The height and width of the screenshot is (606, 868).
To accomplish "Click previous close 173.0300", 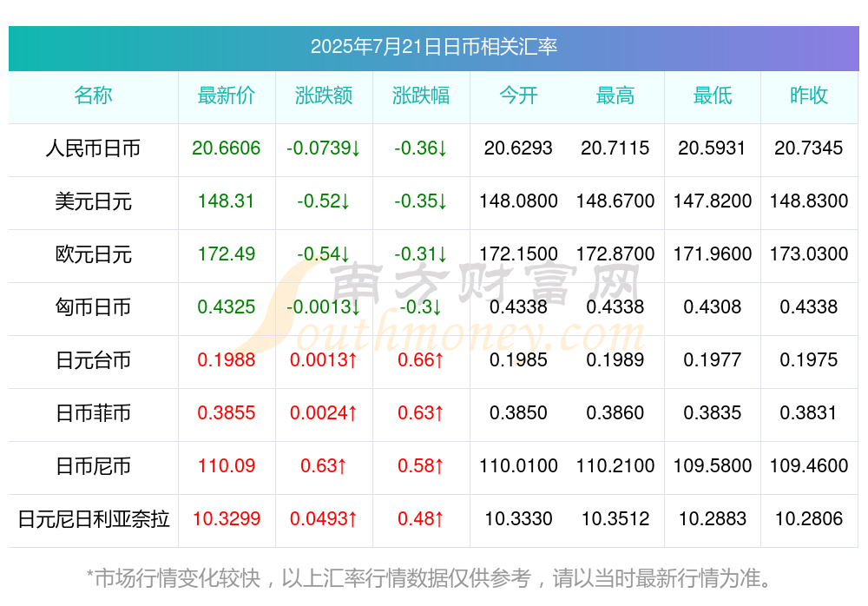I will click(x=809, y=254).
